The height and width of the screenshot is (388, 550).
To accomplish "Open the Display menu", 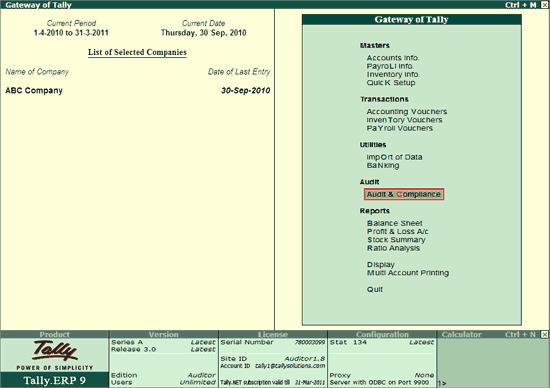I will 381,265.
